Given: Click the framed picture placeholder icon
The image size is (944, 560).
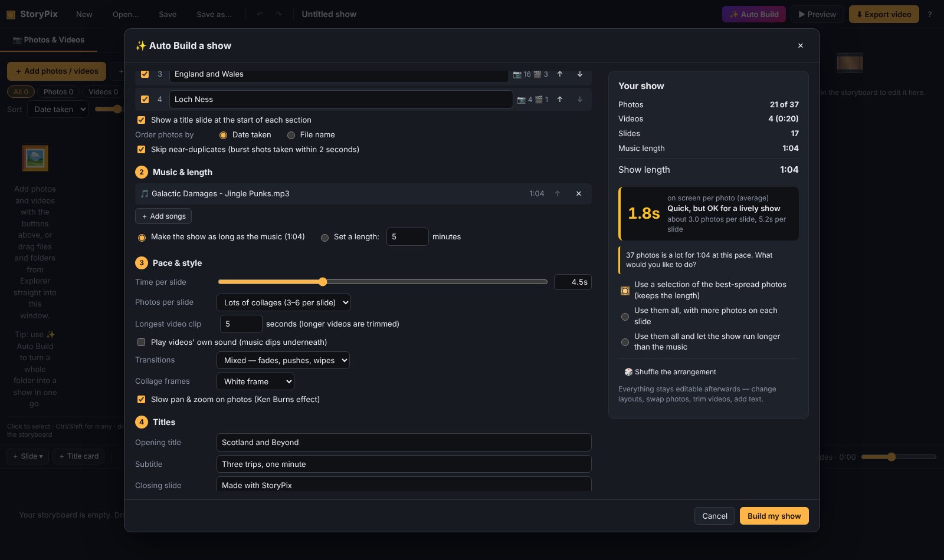Looking at the screenshot, I should click(35, 158).
